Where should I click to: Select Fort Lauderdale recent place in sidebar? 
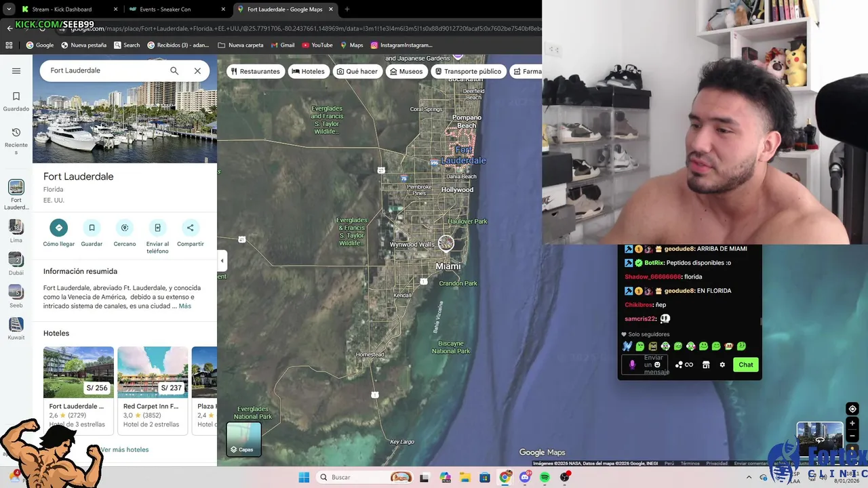click(x=16, y=195)
